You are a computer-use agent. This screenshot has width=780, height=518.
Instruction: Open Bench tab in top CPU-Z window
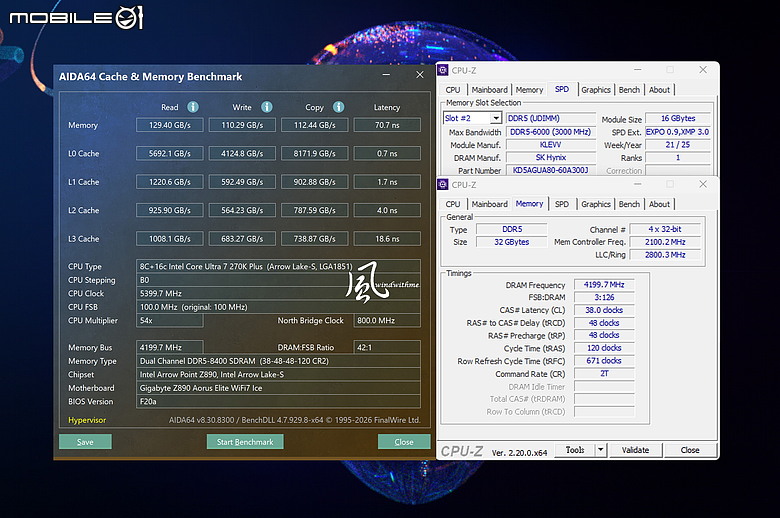[629, 90]
